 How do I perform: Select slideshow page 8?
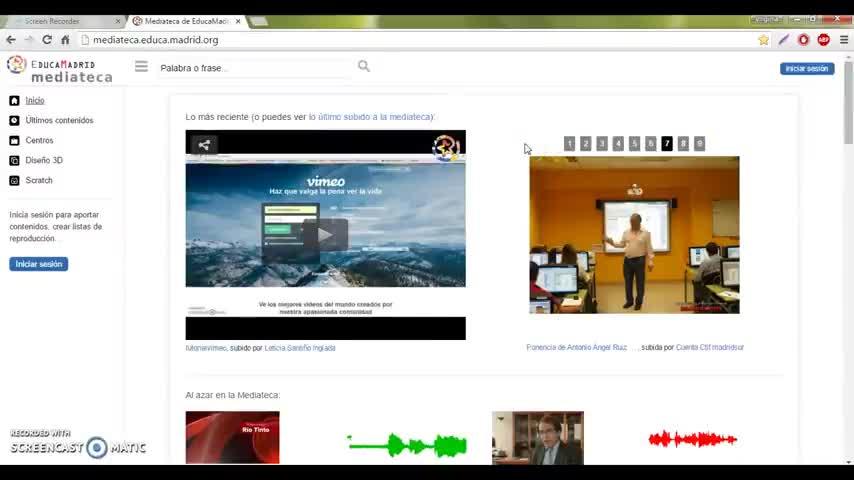(683, 144)
